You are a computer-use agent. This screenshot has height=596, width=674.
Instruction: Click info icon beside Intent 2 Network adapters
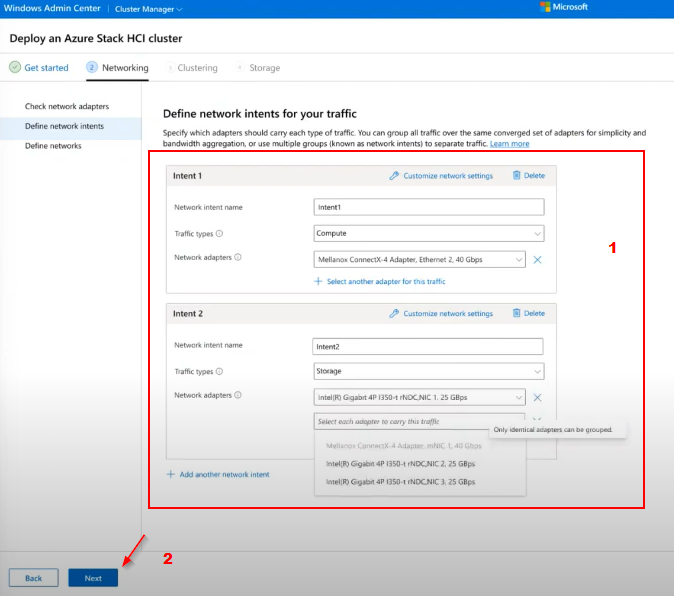tap(238, 395)
